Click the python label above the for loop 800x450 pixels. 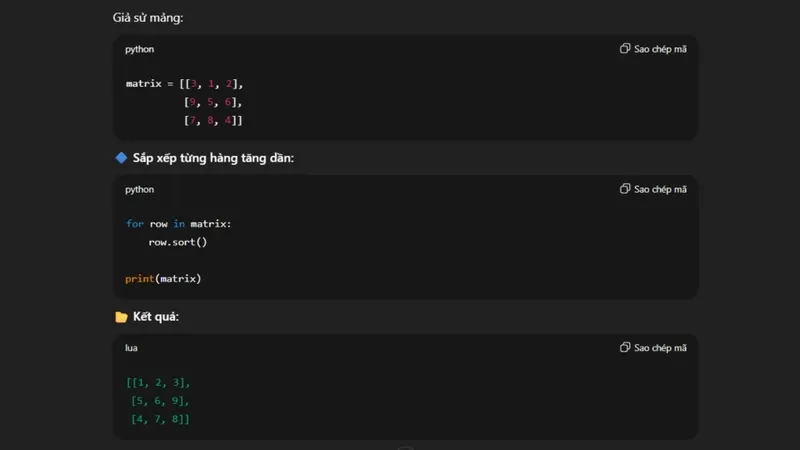tap(140, 189)
